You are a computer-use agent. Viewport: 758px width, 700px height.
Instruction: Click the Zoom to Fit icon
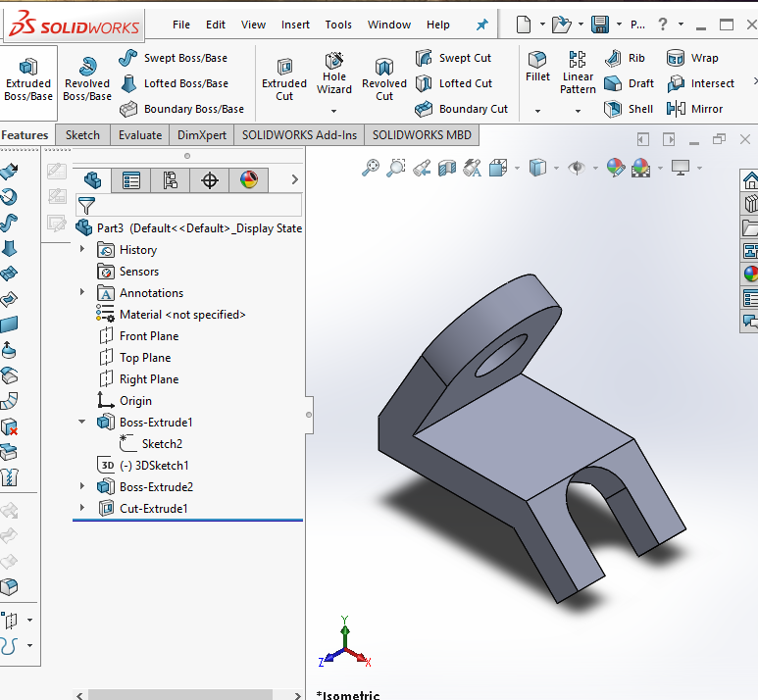[371, 168]
